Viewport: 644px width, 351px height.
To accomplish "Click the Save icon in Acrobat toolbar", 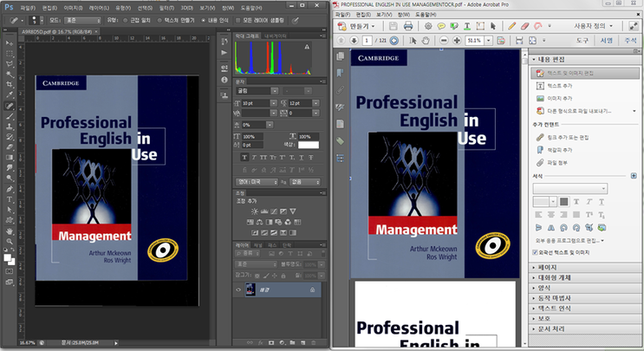I will pos(393,26).
